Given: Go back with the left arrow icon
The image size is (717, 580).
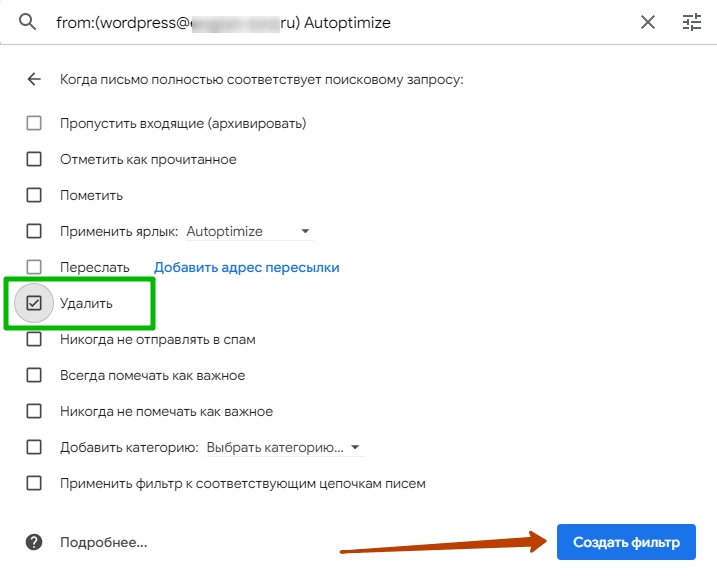Looking at the screenshot, I should pyautogui.click(x=35, y=79).
